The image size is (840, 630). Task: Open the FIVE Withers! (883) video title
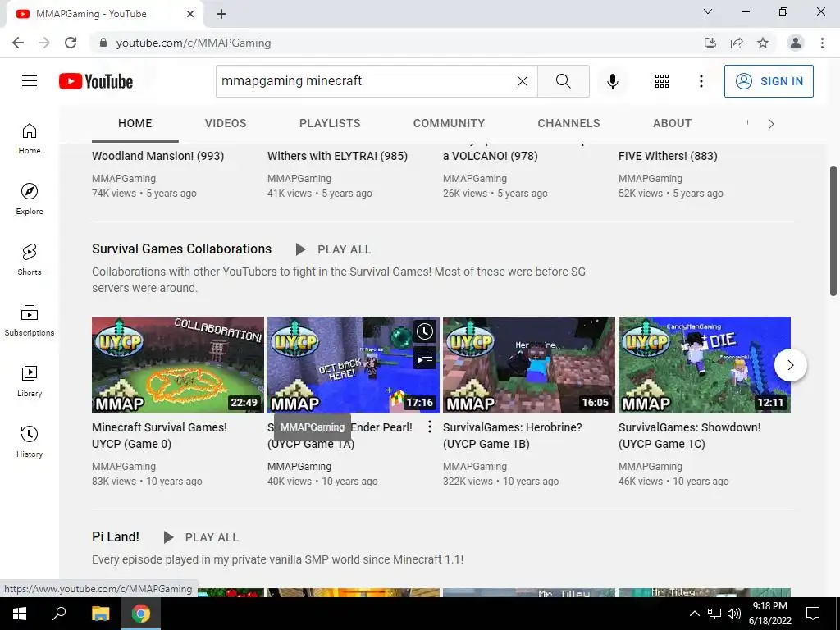coord(668,156)
